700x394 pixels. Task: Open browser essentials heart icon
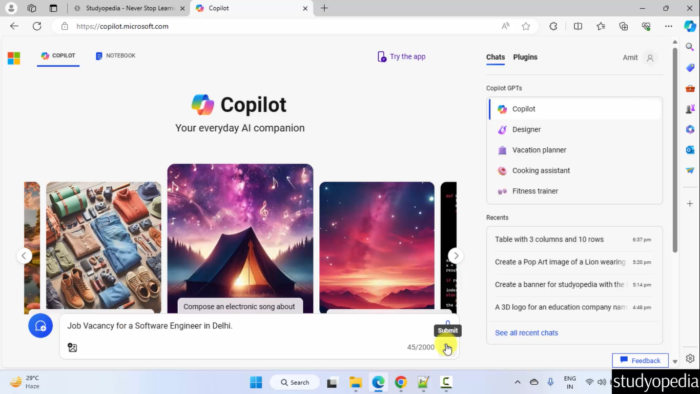click(646, 26)
